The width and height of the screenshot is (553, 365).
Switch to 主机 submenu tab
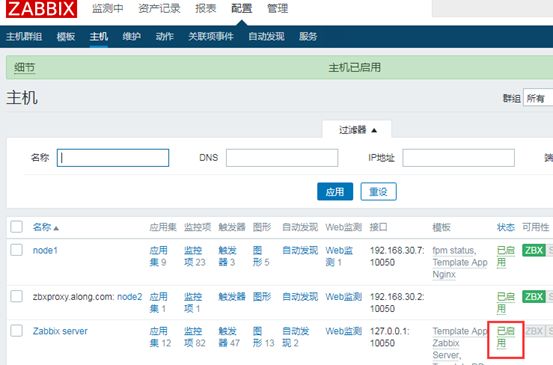[98, 36]
